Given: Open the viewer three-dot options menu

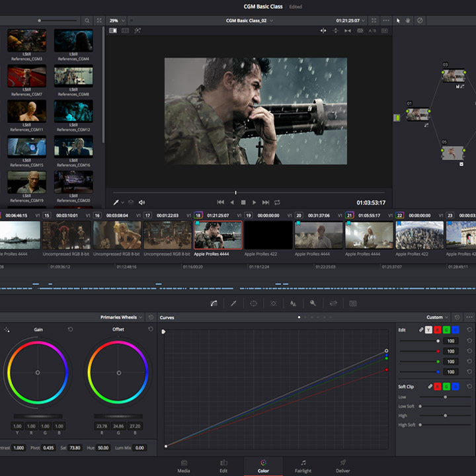Looking at the screenshot, I should pos(386,20).
